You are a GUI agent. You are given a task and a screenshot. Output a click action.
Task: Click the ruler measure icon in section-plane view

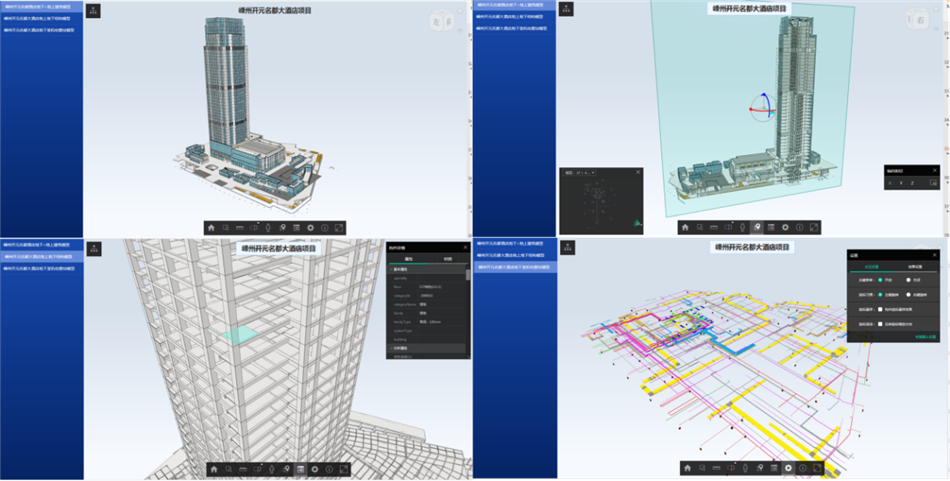click(x=714, y=228)
